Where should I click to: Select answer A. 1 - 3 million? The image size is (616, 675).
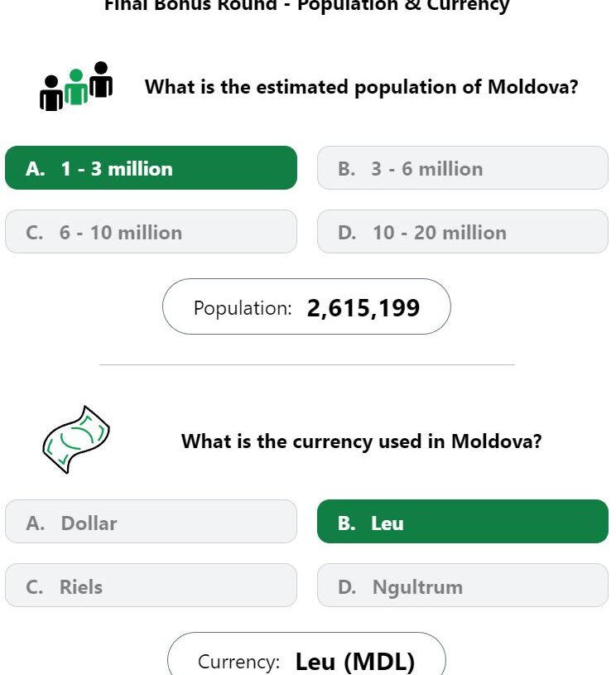pos(151,167)
